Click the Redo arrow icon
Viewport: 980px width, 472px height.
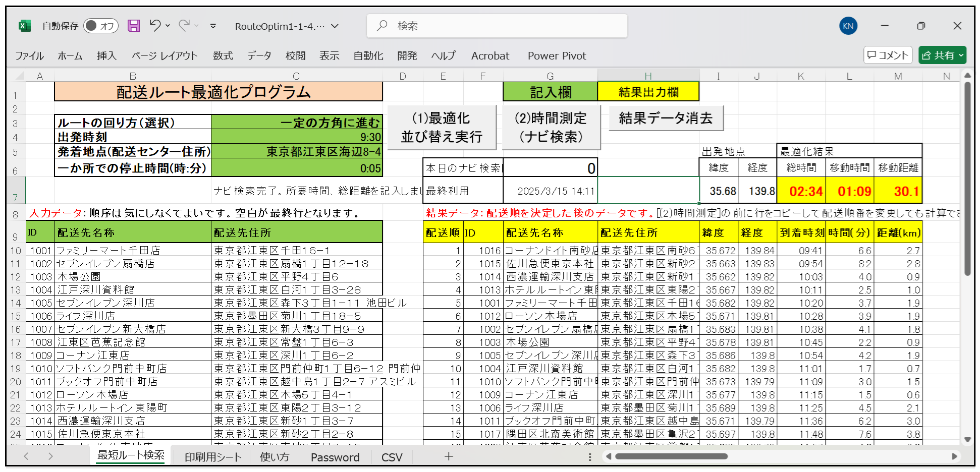point(184,25)
